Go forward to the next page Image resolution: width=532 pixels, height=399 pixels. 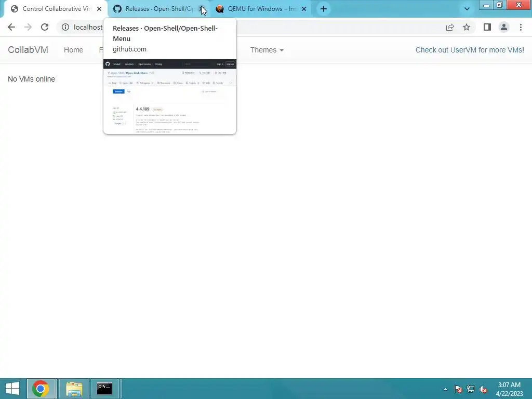pyautogui.click(x=28, y=27)
